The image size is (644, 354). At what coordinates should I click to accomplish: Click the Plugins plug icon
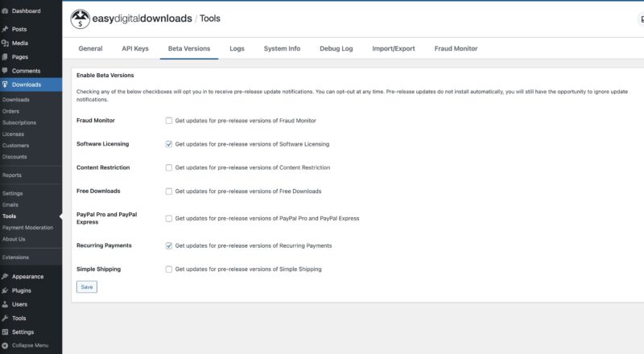click(5, 290)
